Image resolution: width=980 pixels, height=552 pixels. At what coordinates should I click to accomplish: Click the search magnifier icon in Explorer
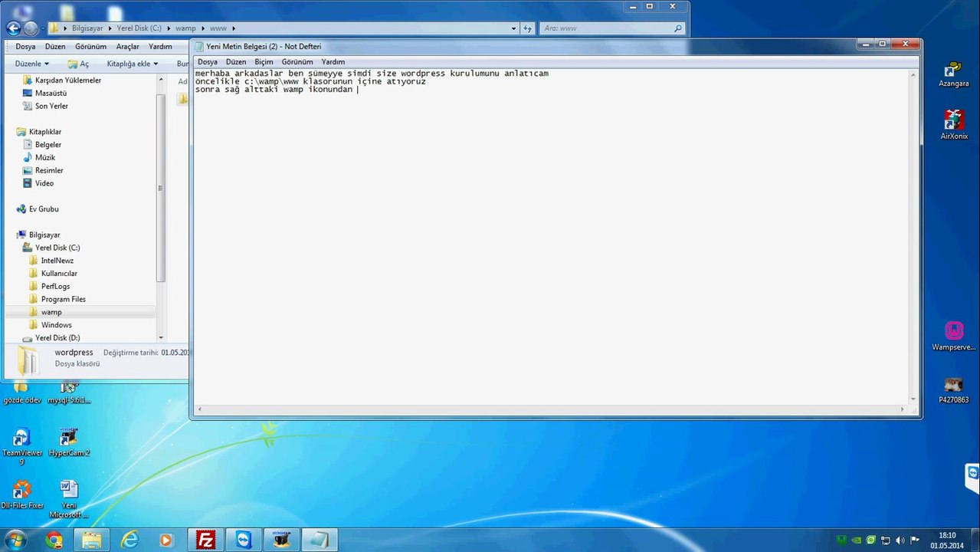[677, 28]
